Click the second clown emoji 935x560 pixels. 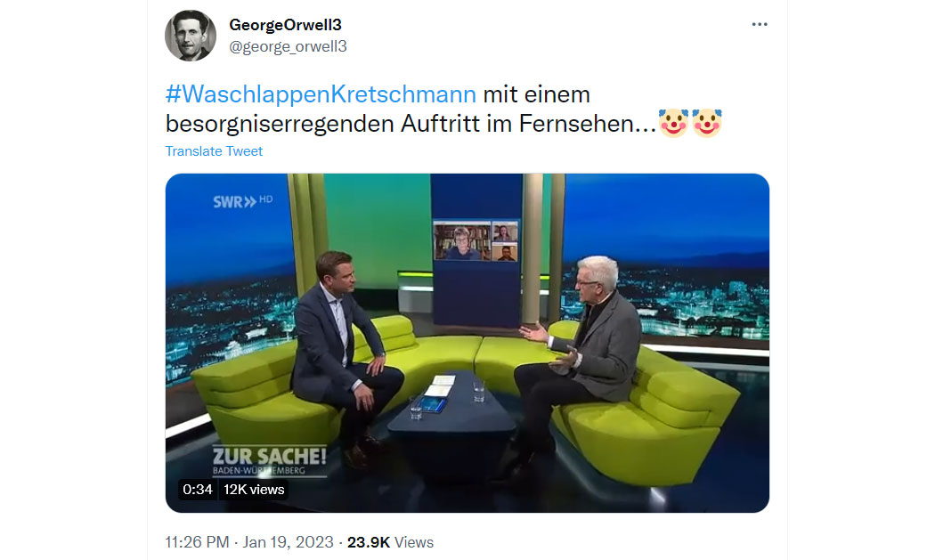tap(707, 123)
